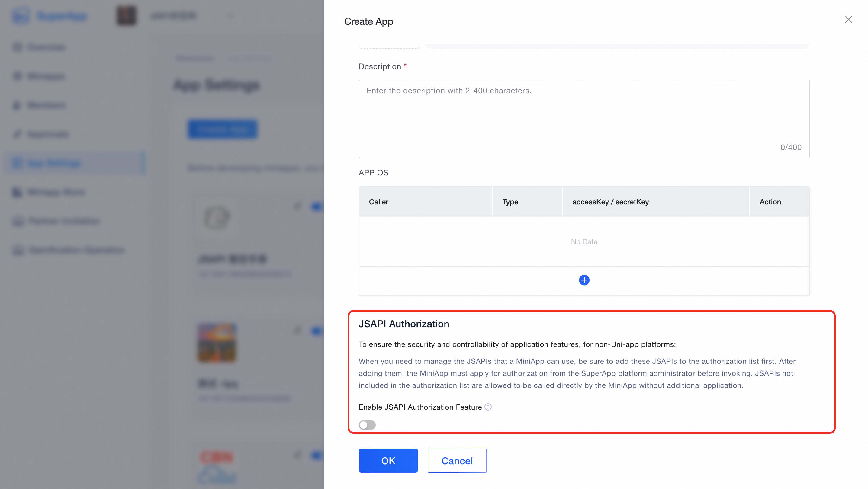Click the workspace avatar in the header
The height and width of the screenshot is (489, 868).
126,15
